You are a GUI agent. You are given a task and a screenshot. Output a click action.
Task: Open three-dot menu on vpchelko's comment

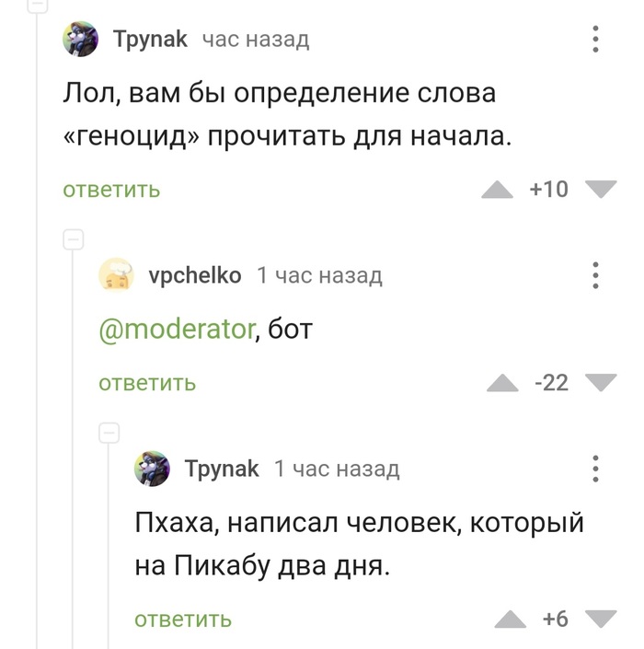tap(596, 275)
